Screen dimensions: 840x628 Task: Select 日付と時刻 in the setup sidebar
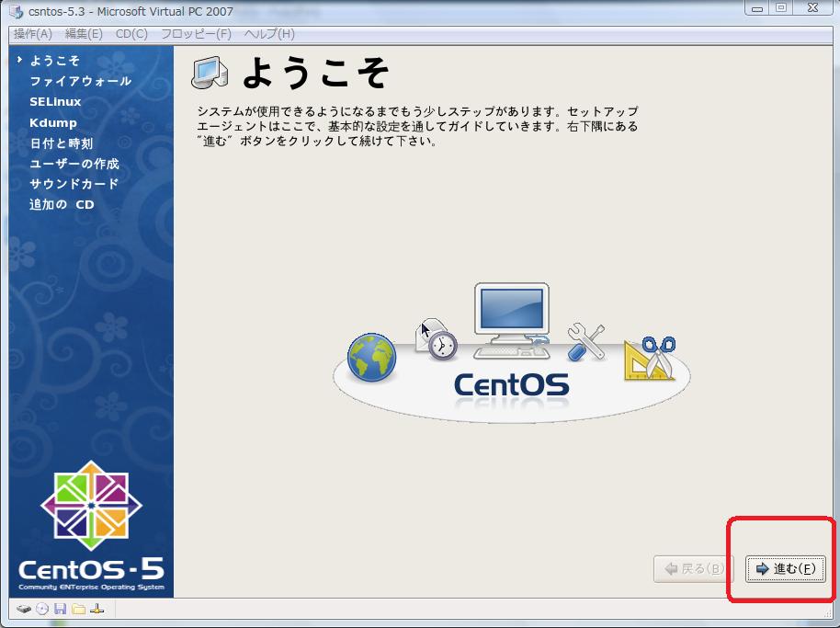62,143
